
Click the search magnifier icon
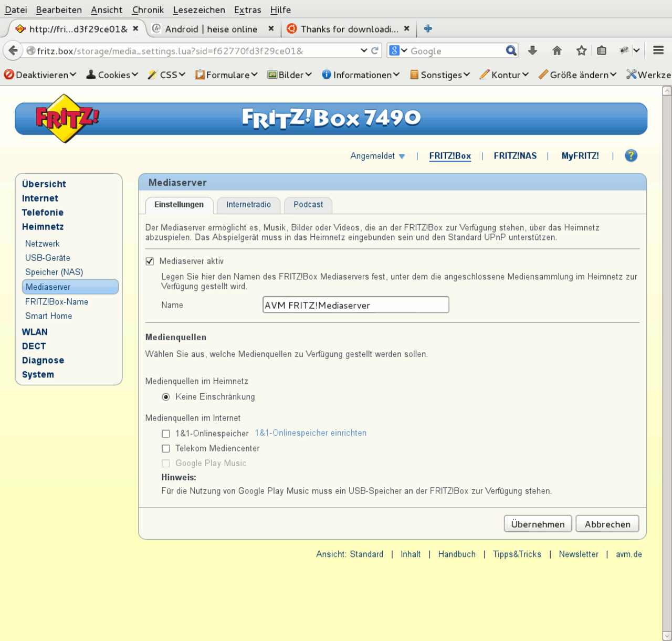click(511, 50)
